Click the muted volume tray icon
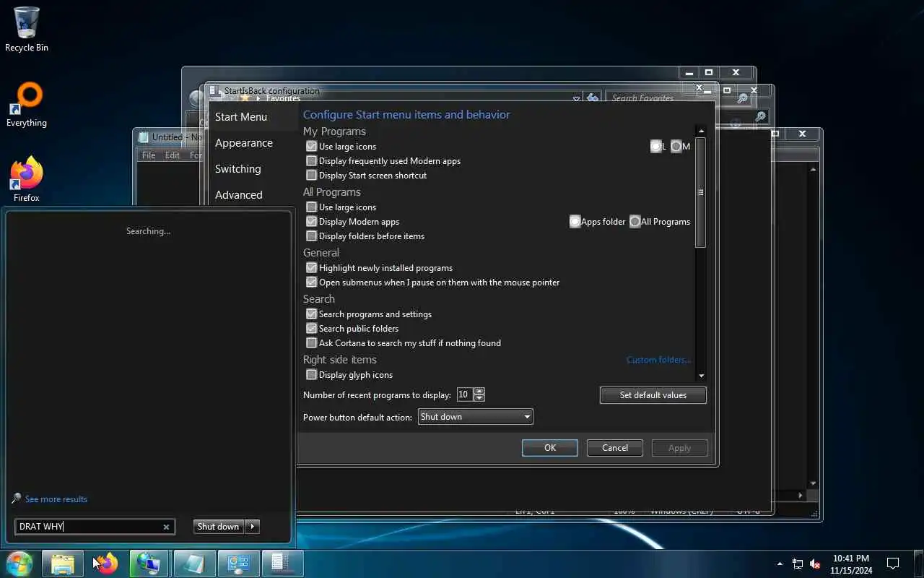The width and height of the screenshot is (924, 578). (815, 564)
